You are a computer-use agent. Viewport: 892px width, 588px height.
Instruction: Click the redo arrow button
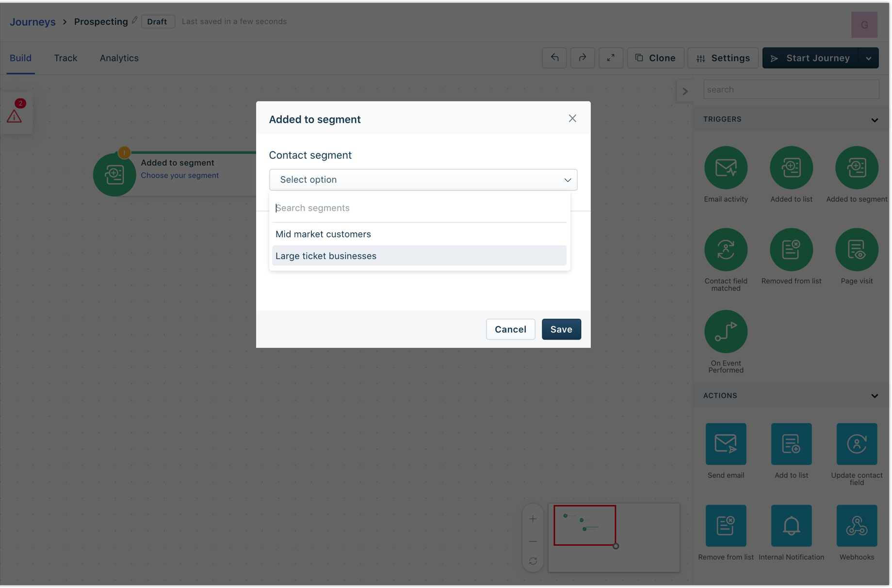[583, 58]
